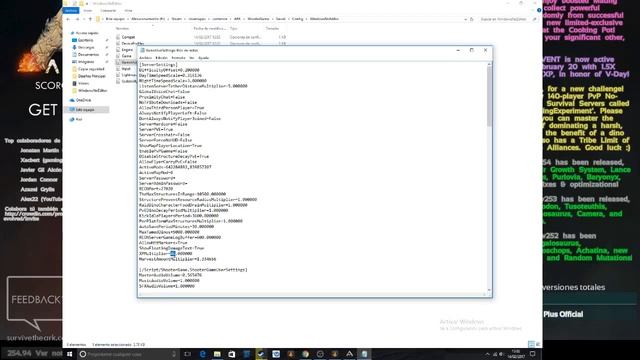The width and height of the screenshot is (640, 360).
Task: Click the Config breadcrumb in address bar
Action: point(298,19)
